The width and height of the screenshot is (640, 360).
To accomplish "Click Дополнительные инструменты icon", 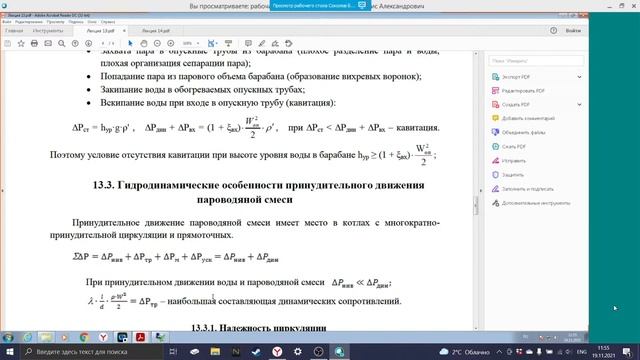I will [x=496, y=203].
